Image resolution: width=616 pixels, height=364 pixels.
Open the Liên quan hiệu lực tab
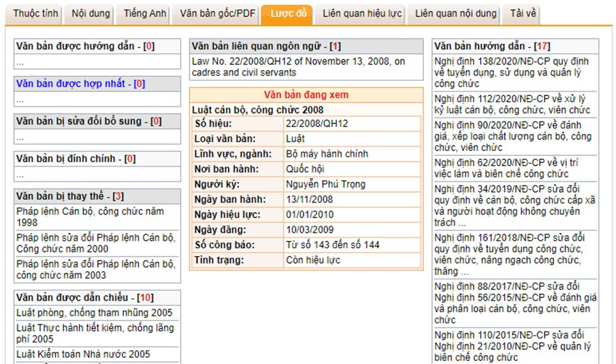pos(362,13)
